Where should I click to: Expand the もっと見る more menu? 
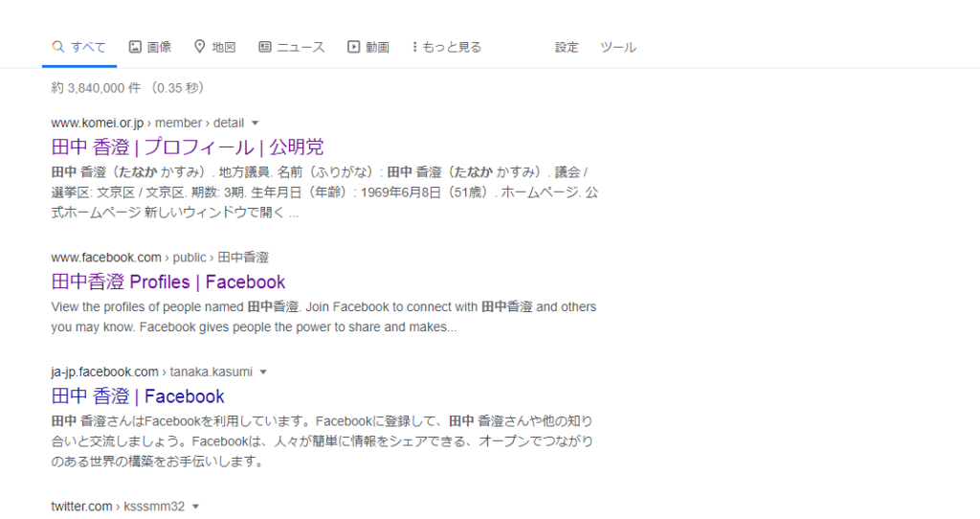[452, 47]
